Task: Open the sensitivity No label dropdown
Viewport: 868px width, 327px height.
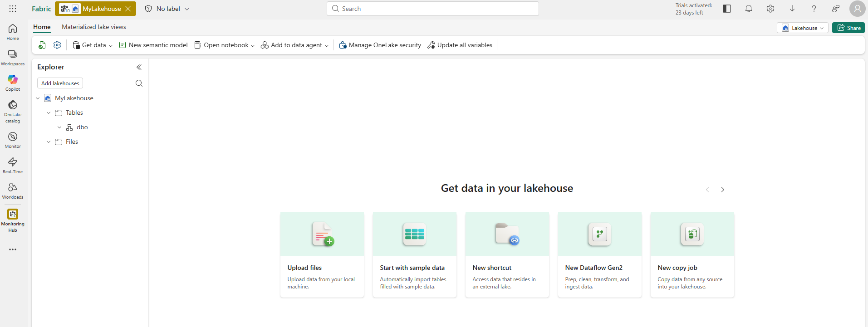Action: tap(167, 9)
